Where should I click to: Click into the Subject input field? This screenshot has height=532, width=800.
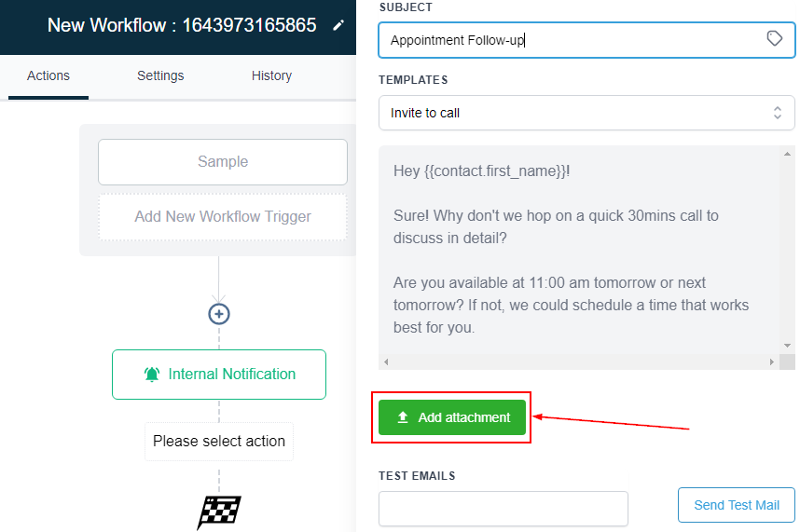pyautogui.click(x=569, y=40)
